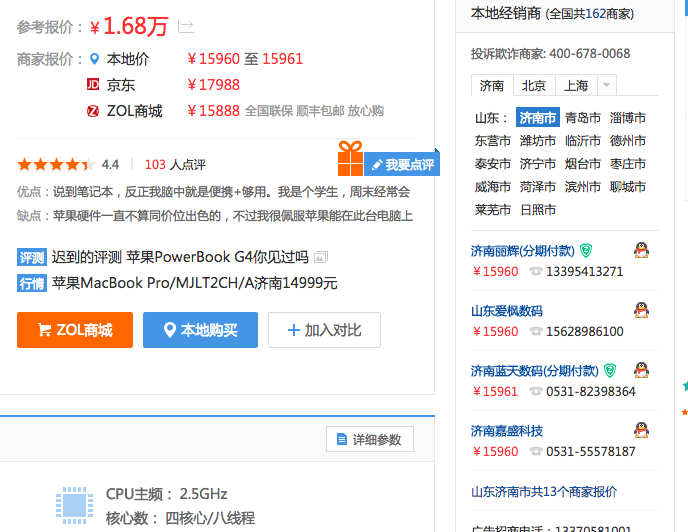688x532 pixels.
Task: Select 济宁市 in the city list
Action: point(538,164)
